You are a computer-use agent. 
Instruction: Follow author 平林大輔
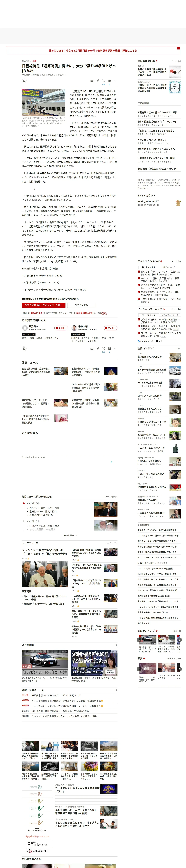(x=110, y=328)
